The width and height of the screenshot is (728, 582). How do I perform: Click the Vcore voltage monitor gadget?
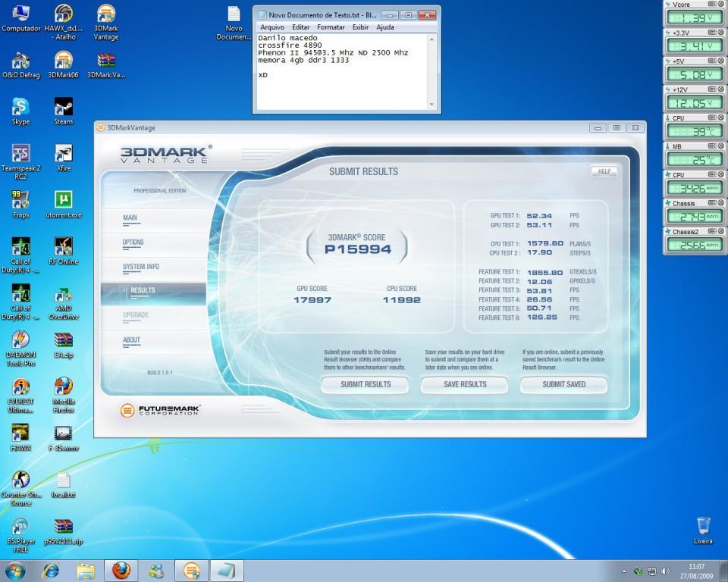(694, 14)
